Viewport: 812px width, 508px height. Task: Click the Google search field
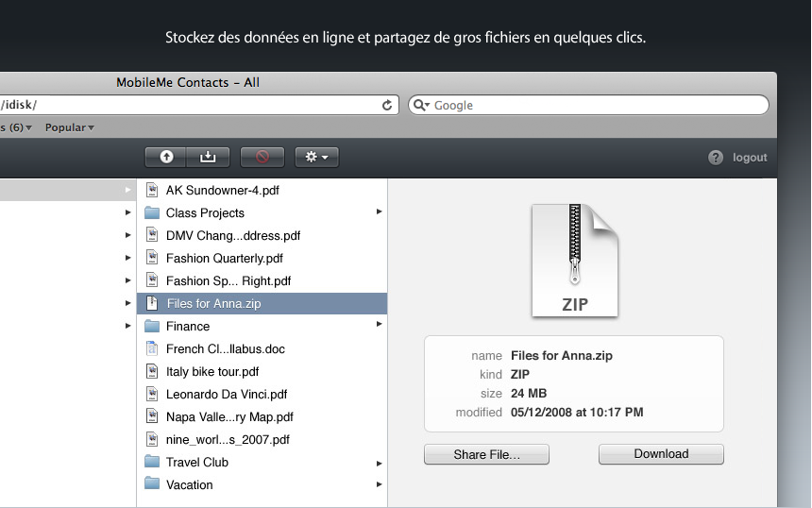pyautogui.click(x=588, y=105)
